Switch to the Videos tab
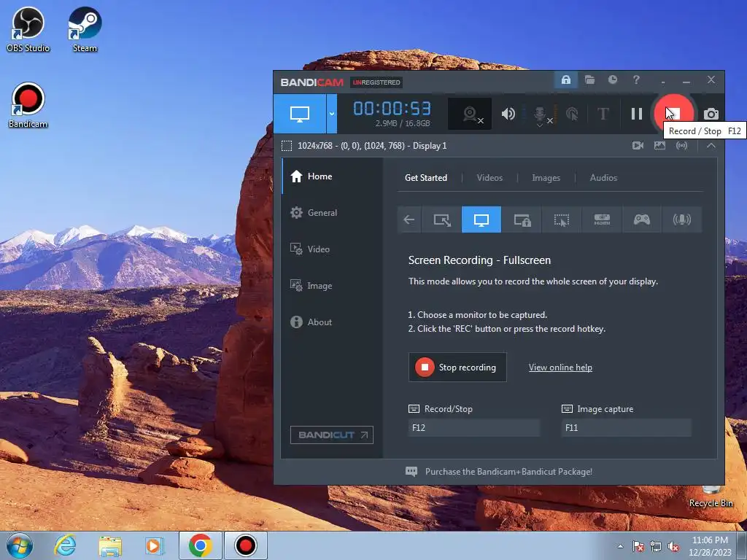Image resolution: width=747 pixels, height=560 pixels. pos(489,178)
